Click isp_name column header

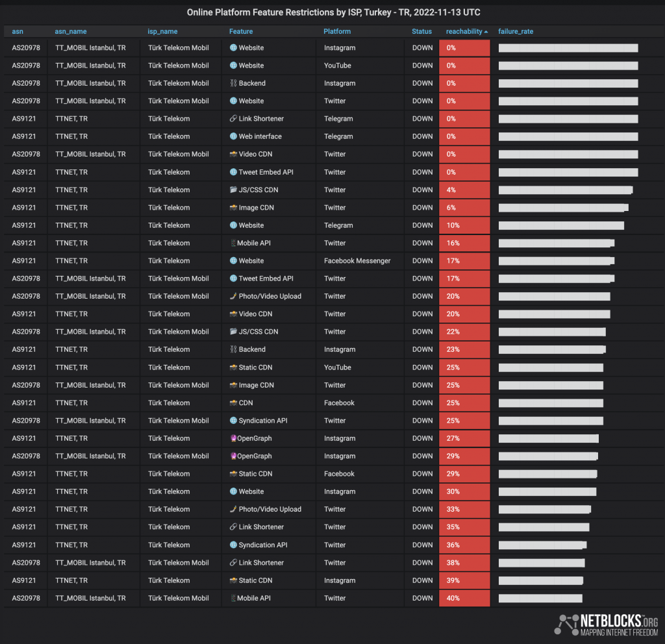pos(162,31)
